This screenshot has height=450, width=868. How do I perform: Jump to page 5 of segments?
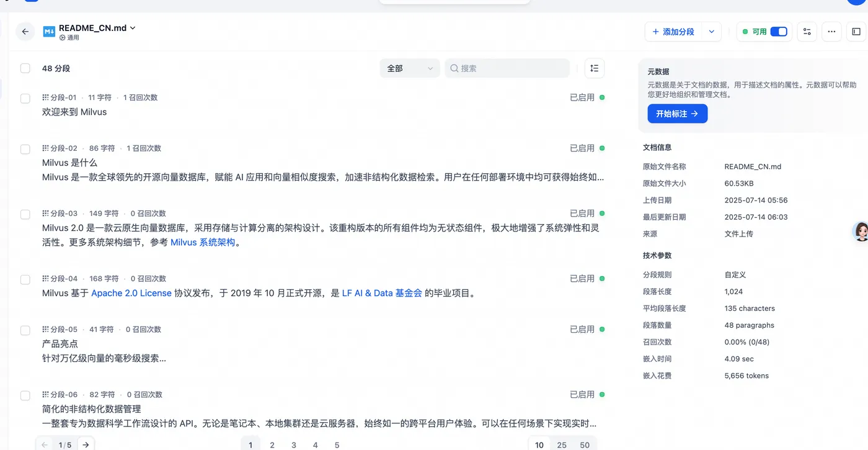[x=337, y=444]
